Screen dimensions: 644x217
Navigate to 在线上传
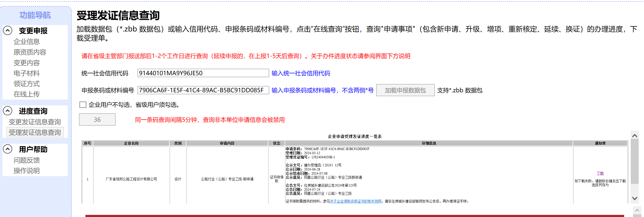27,94
